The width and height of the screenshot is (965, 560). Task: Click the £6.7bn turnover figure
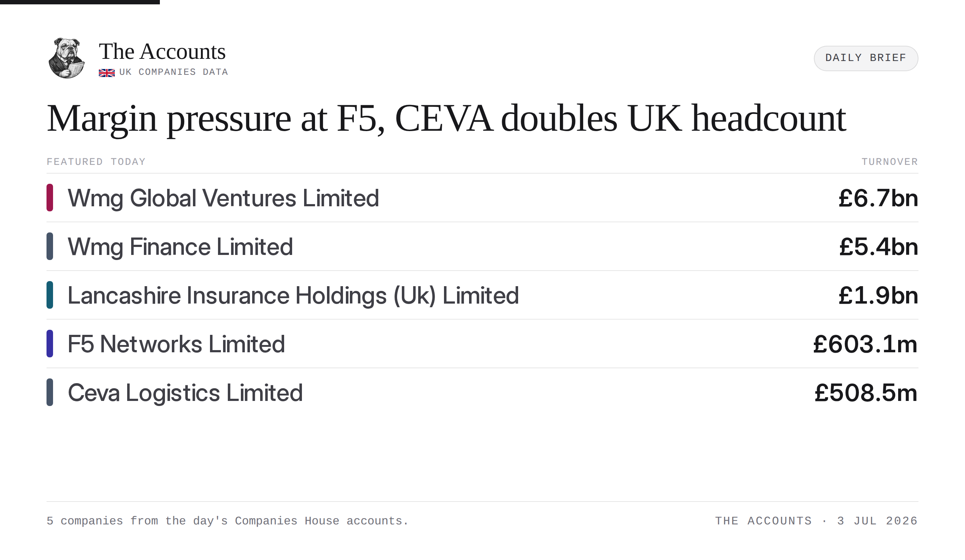point(878,198)
